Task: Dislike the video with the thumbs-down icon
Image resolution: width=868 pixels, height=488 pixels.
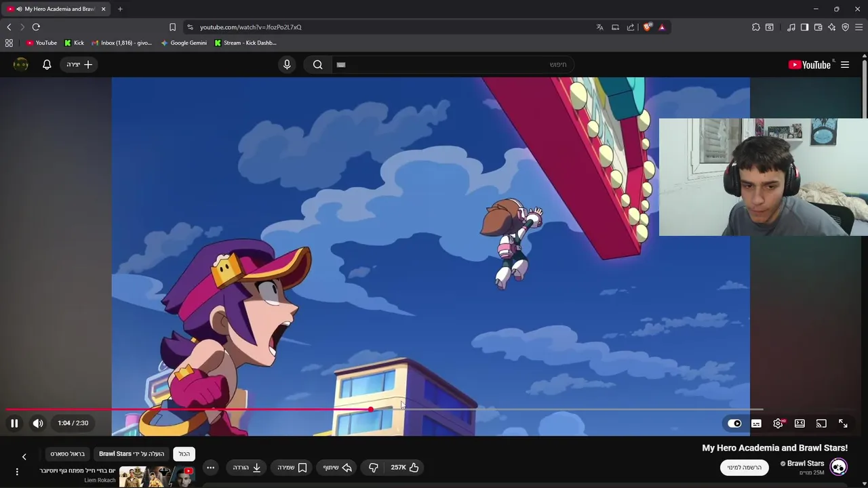Action: 373,467
